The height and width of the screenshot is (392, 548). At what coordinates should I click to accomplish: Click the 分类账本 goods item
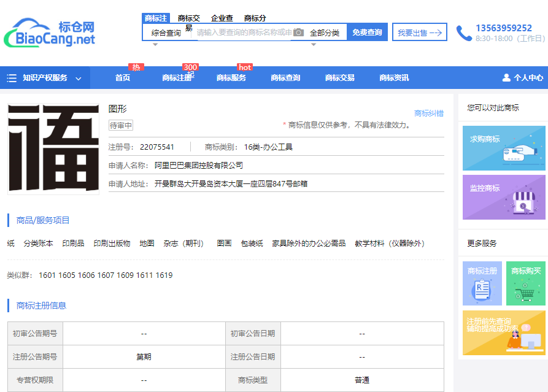(x=39, y=244)
